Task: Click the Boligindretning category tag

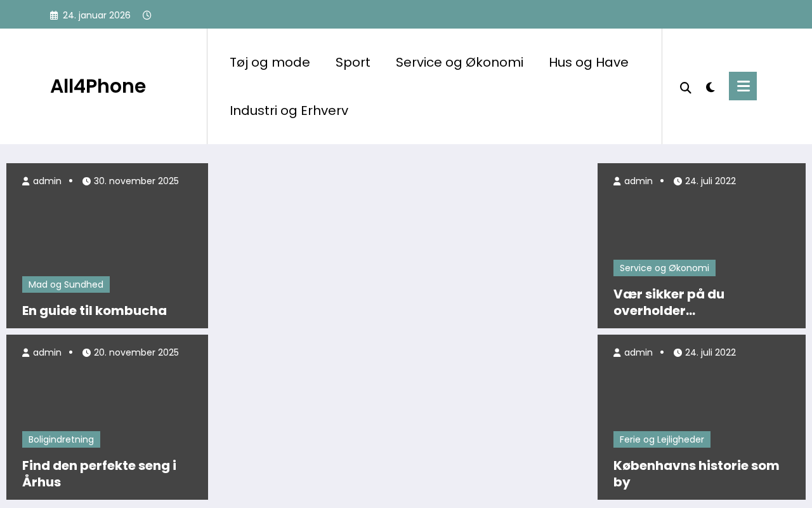Action: [x=61, y=439]
